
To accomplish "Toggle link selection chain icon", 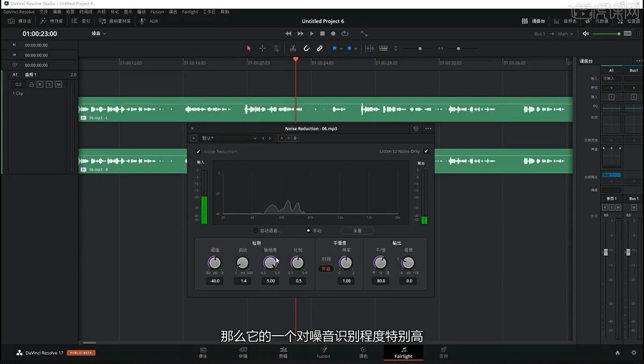I will 319,48.
